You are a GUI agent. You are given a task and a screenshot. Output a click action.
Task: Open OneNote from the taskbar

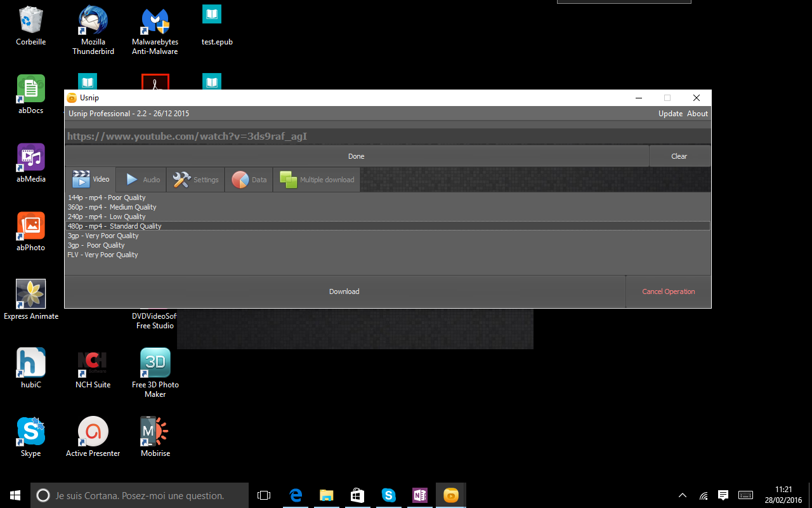pos(419,495)
